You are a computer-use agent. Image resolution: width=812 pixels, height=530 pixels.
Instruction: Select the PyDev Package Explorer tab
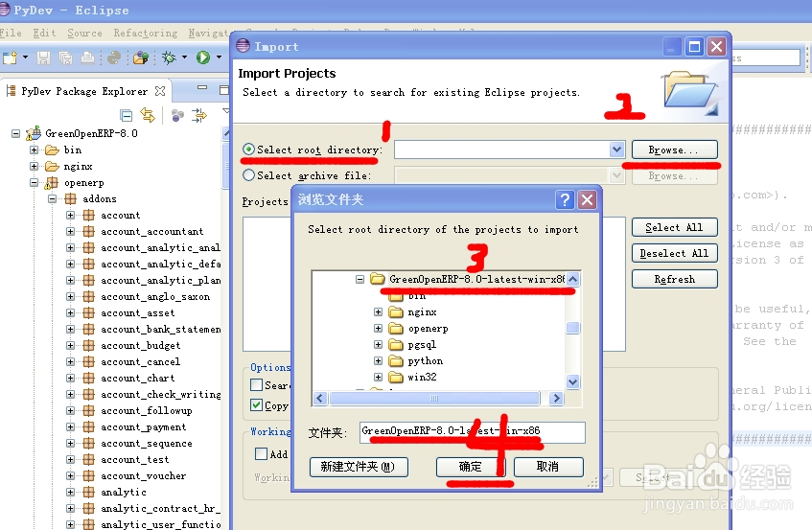click(84, 91)
